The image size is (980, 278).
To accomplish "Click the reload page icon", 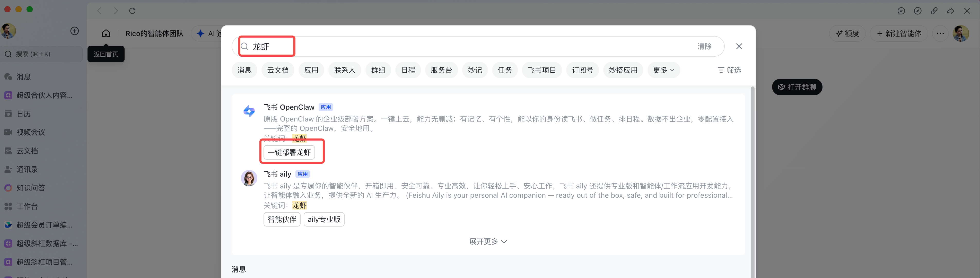I will click(x=132, y=11).
